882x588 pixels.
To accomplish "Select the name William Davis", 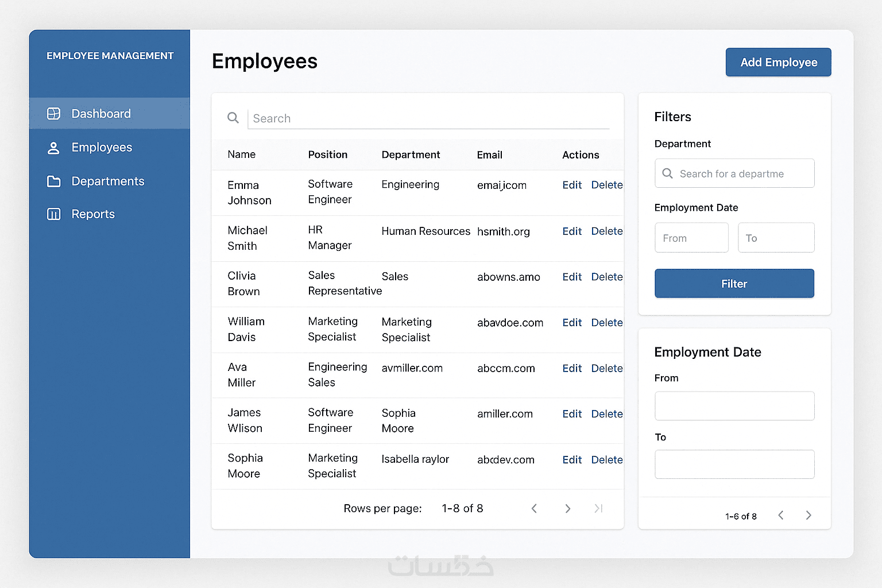I will click(246, 329).
